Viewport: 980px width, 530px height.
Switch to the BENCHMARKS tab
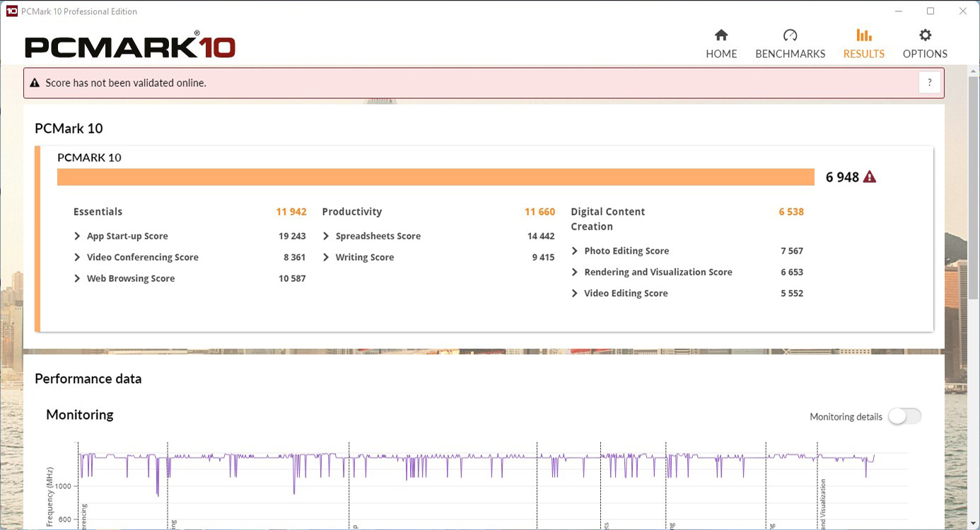tap(790, 44)
